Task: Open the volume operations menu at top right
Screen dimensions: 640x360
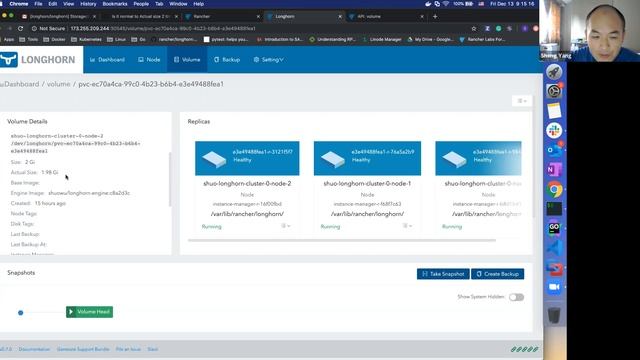Action: point(522,100)
